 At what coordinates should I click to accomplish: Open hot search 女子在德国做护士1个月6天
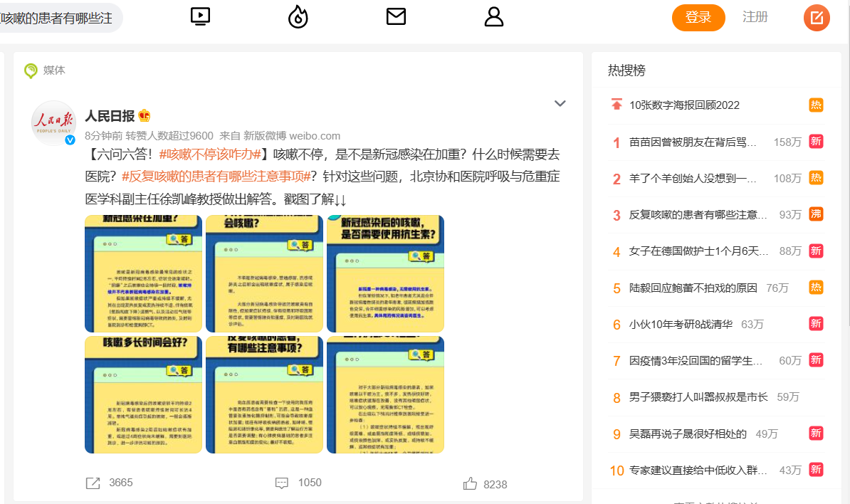[x=698, y=251]
